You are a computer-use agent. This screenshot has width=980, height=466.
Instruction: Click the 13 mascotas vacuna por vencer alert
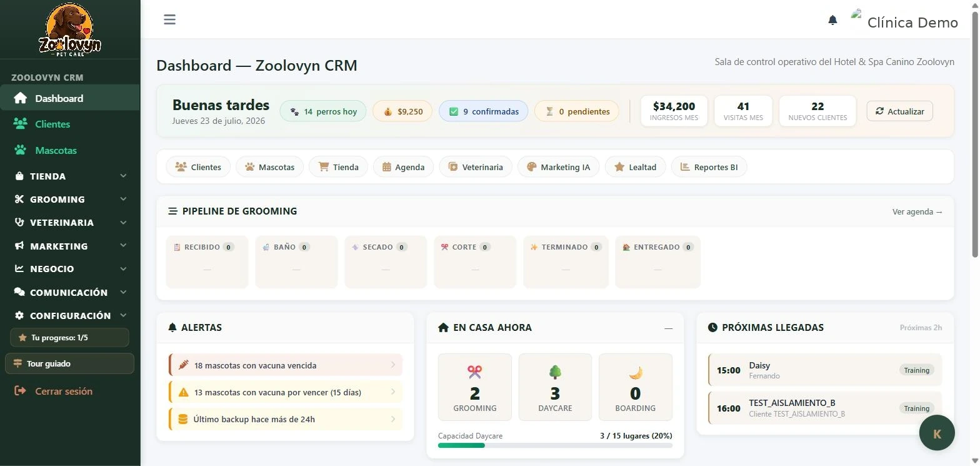click(x=286, y=392)
